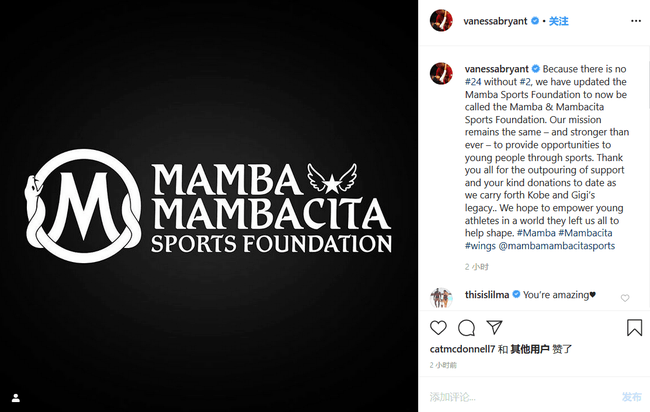Viewport: 650px width, 412px height.
Task: Share the post via paper plane icon
Action: tap(494, 328)
